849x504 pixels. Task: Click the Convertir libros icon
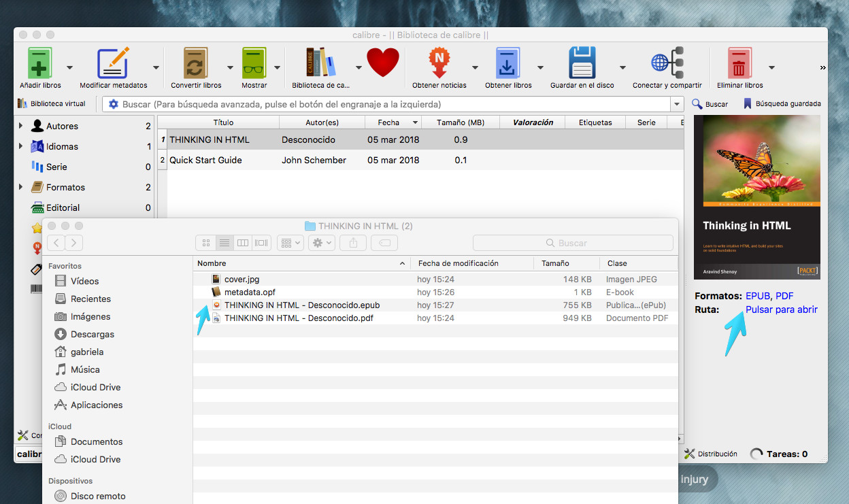(196, 64)
